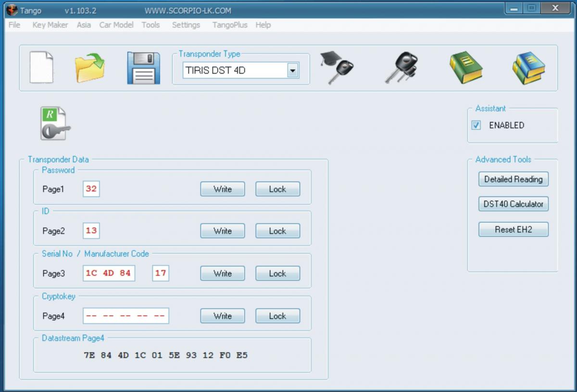The image size is (577, 392).
Task: Launch the DST40 Calculator
Action: pyautogui.click(x=514, y=204)
